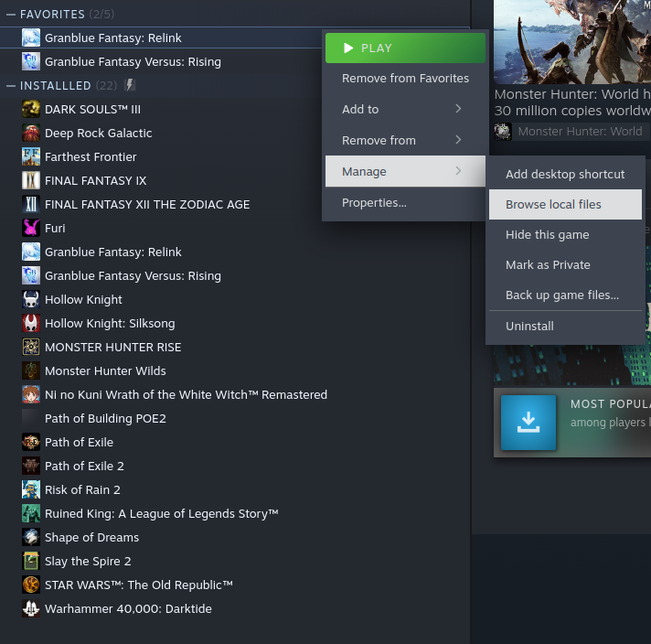Click the blue download icon tile
This screenshot has width=651, height=644.
point(528,423)
